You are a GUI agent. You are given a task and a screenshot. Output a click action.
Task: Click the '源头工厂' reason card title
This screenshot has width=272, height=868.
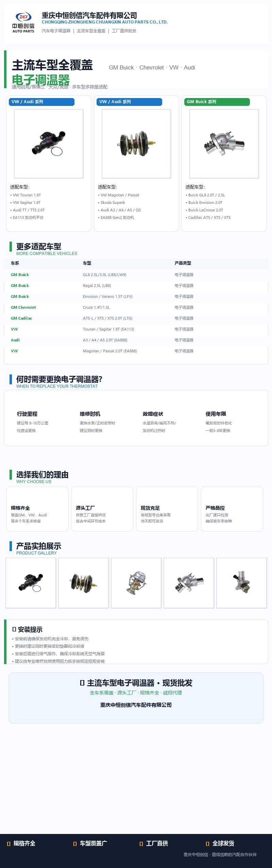(85, 508)
